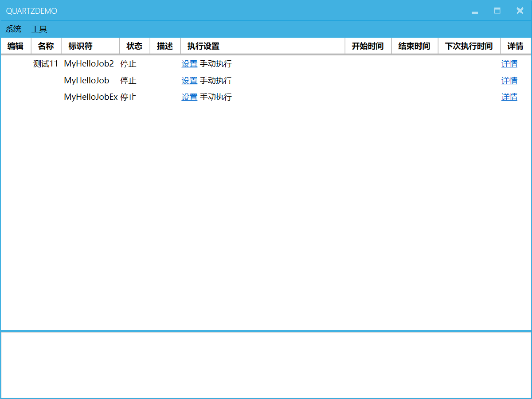This screenshot has width=532, height=399.
Task: Click the 名称 column header
Action: pyautogui.click(x=46, y=46)
